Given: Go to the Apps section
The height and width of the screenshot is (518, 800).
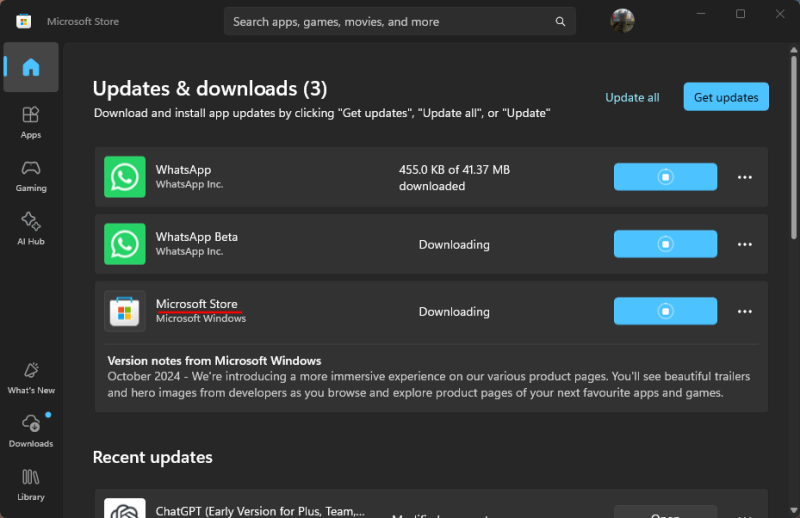Looking at the screenshot, I should [x=31, y=122].
